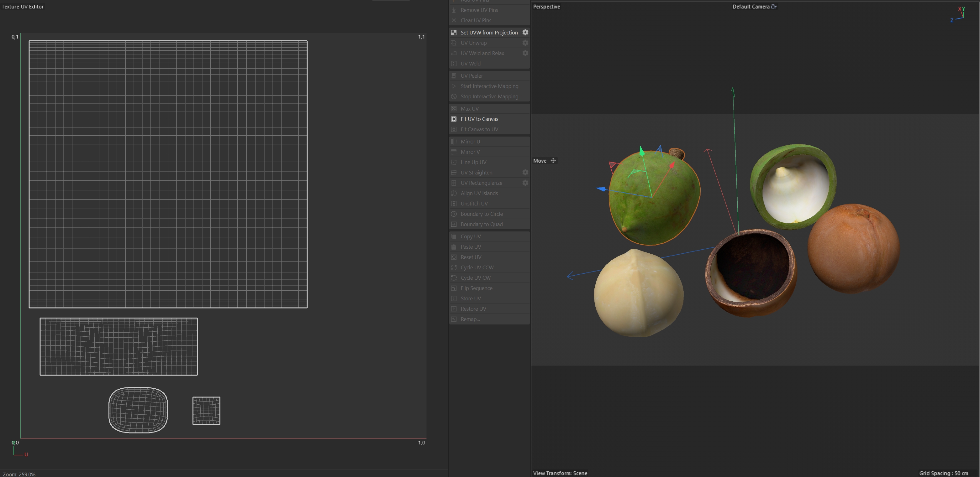The height and width of the screenshot is (477, 980).
Task: Click Boundary to Circle entry
Action: (482, 214)
